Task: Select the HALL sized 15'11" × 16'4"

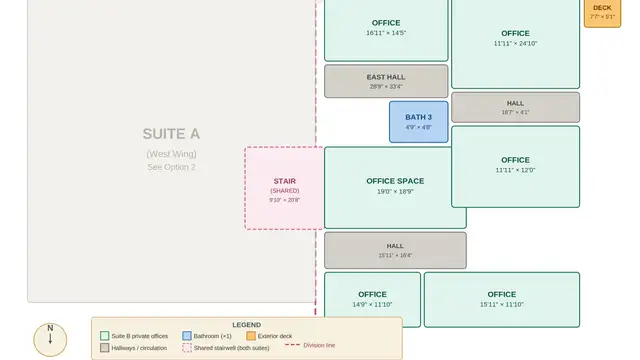Action: tap(395, 250)
